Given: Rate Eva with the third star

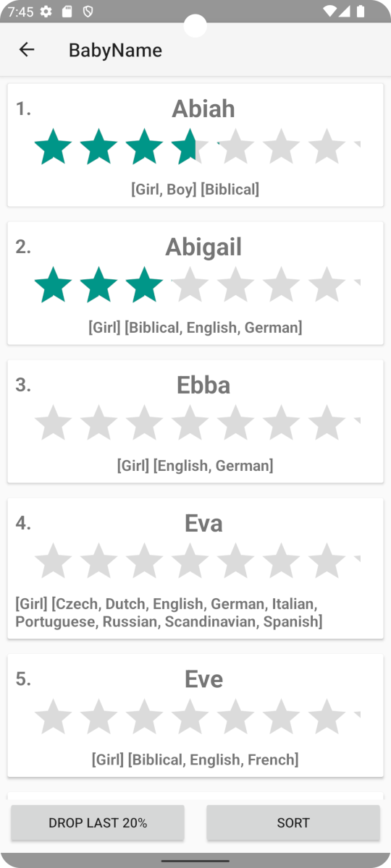Looking at the screenshot, I should point(144,561).
